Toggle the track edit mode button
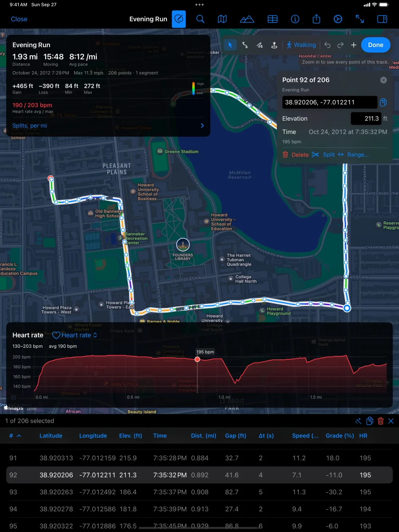This screenshot has height=532, width=399. (179, 19)
